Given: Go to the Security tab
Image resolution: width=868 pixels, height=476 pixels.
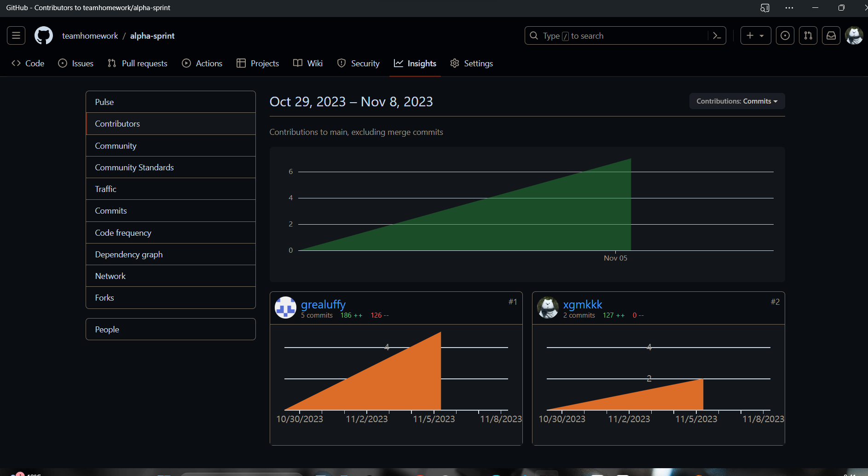Looking at the screenshot, I should pos(359,64).
